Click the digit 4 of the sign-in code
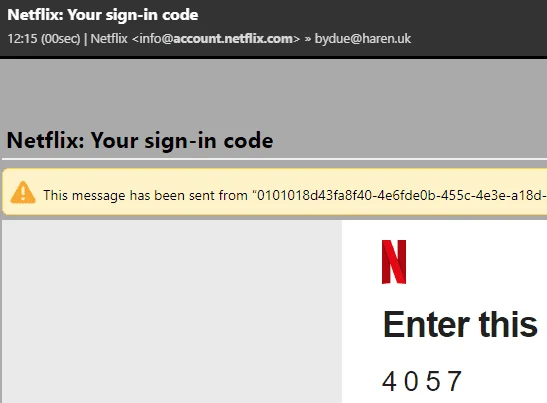Image resolution: width=547 pixels, height=403 pixels. click(389, 381)
